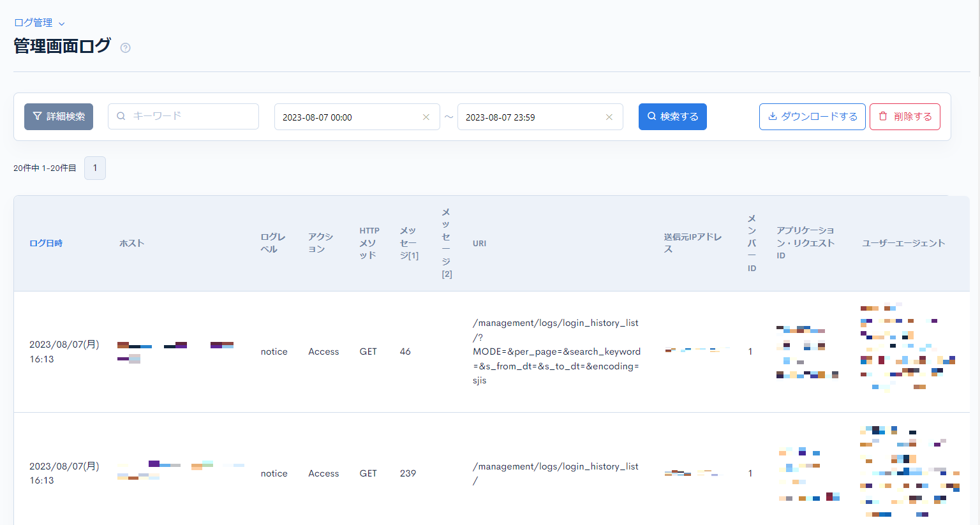The width and height of the screenshot is (980, 525).
Task: Focus the キーワード search field
Action: click(x=183, y=117)
